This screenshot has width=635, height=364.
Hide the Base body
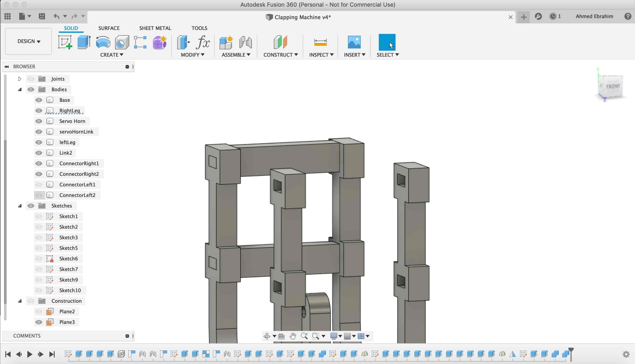click(39, 100)
